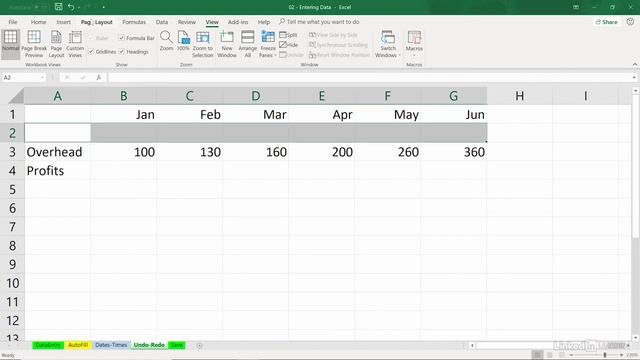The image size is (640, 360).
Task: Click the formula bar Cancel X icon
Action: point(67,77)
